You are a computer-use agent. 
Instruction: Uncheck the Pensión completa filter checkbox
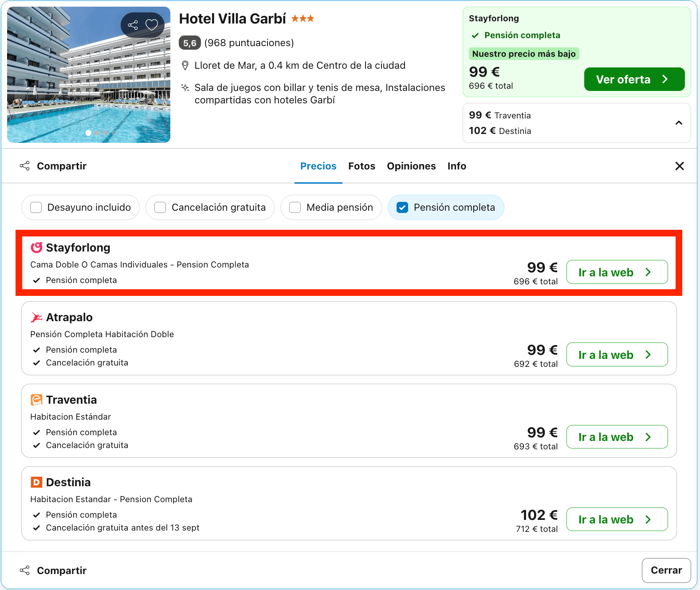(x=402, y=207)
